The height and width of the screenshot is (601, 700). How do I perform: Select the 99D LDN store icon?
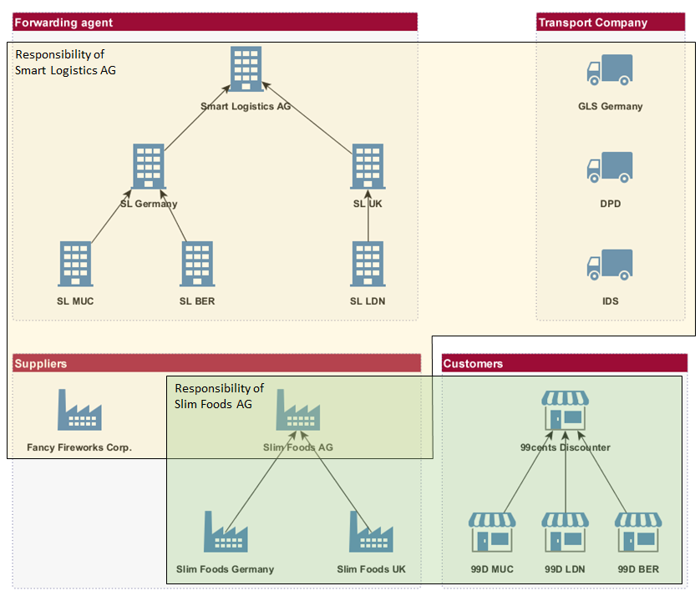click(x=566, y=533)
